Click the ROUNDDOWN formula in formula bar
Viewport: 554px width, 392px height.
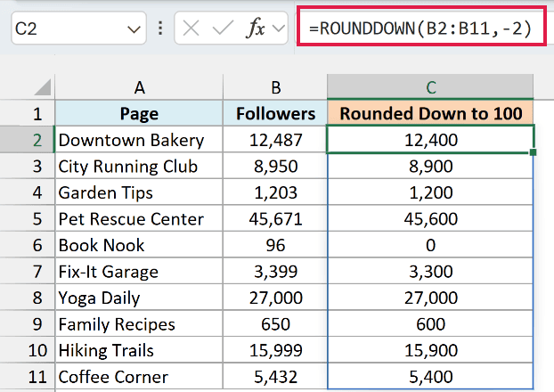coord(420,29)
